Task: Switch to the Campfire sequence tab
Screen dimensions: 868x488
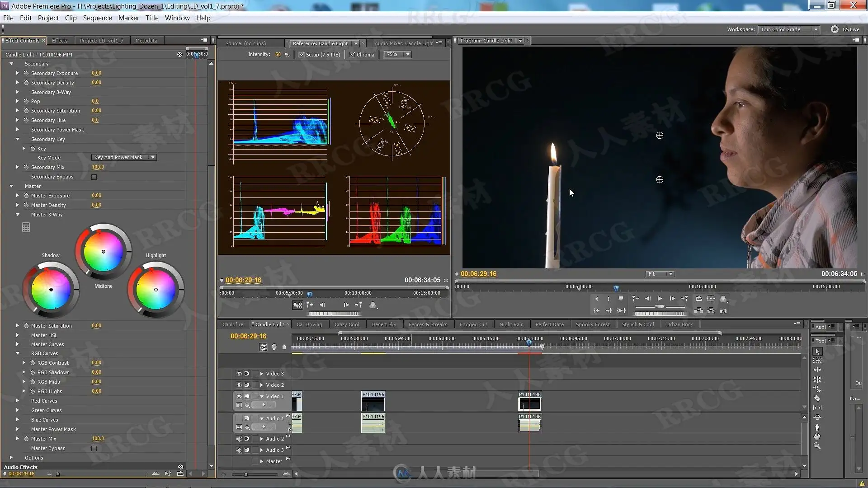Action: click(x=233, y=324)
